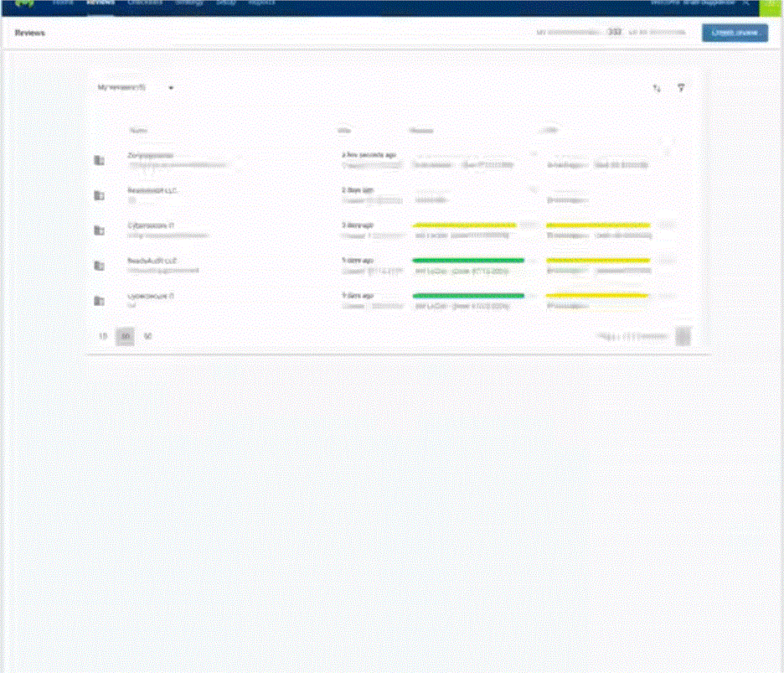Select the highlighted 25 page size option
Image resolution: width=784 pixels, height=673 pixels.
click(x=125, y=336)
